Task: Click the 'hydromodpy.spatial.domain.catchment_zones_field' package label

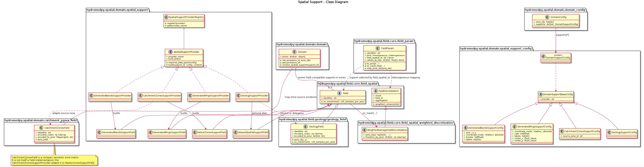Action: pyautogui.click(x=41, y=120)
